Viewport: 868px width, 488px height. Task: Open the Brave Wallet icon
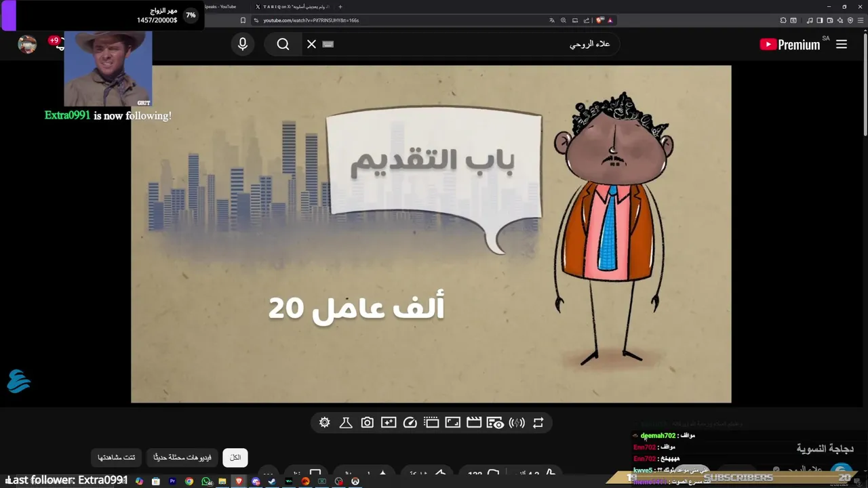click(x=830, y=20)
